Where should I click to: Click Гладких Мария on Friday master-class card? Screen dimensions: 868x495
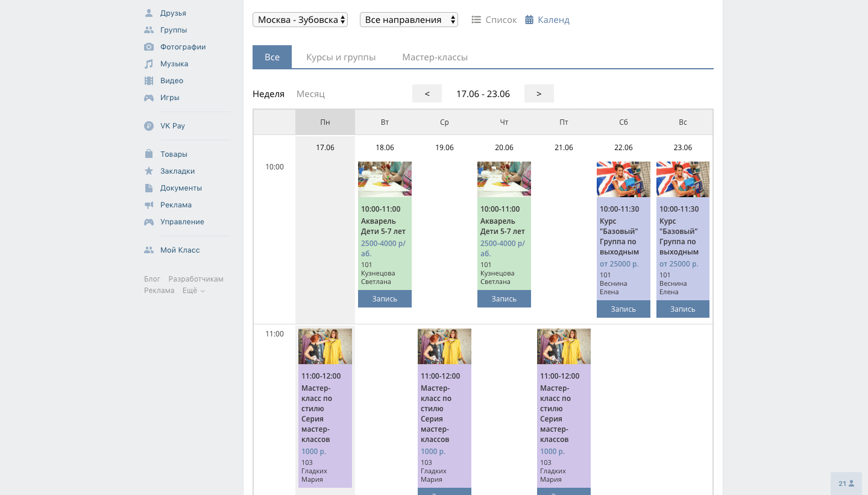pos(553,475)
